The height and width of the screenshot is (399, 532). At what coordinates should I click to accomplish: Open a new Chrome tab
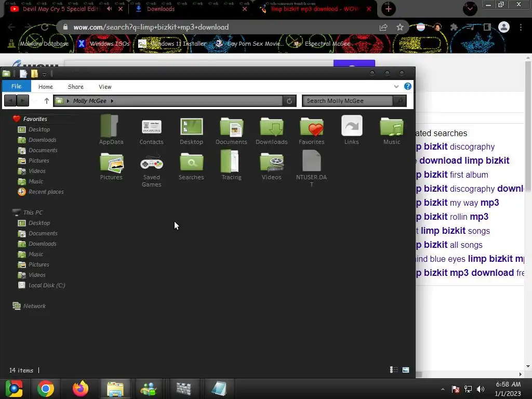(389, 9)
